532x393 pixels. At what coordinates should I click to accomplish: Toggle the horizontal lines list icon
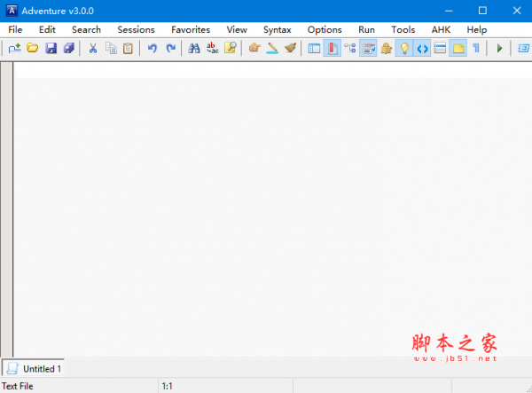[x=440, y=48]
